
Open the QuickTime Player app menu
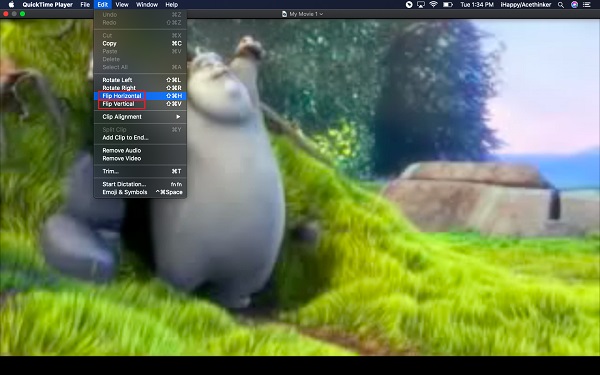pyautogui.click(x=47, y=5)
